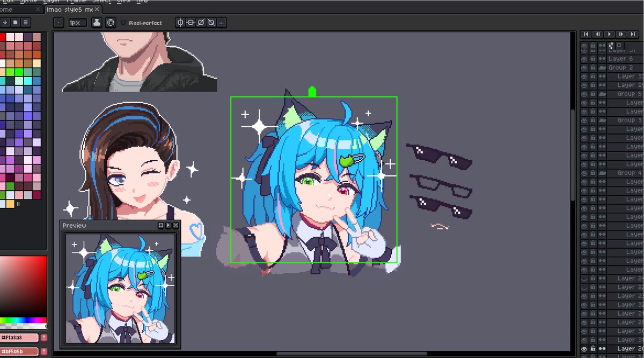
Task: Pick a shade in the red color gradient
Action: pos(23,287)
